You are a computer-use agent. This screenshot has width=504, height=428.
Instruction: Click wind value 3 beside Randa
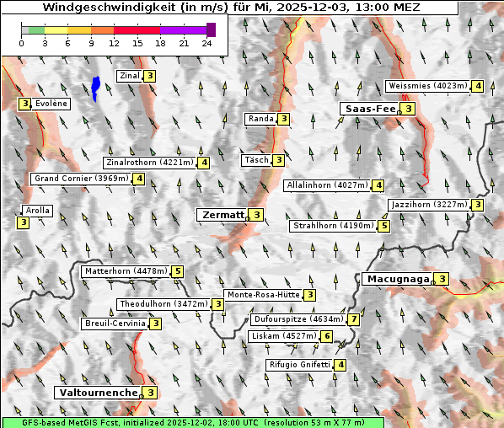point(284,119)
